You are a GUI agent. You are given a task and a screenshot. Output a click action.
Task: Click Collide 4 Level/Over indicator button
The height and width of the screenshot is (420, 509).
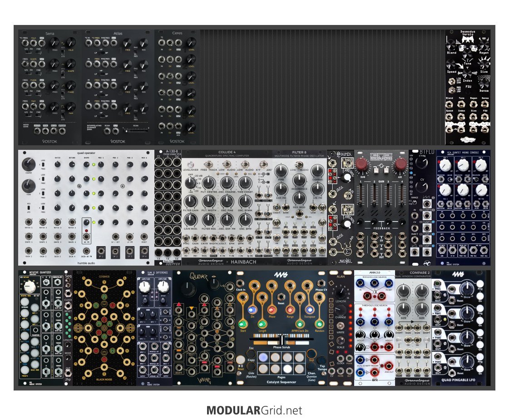[191, 164]
